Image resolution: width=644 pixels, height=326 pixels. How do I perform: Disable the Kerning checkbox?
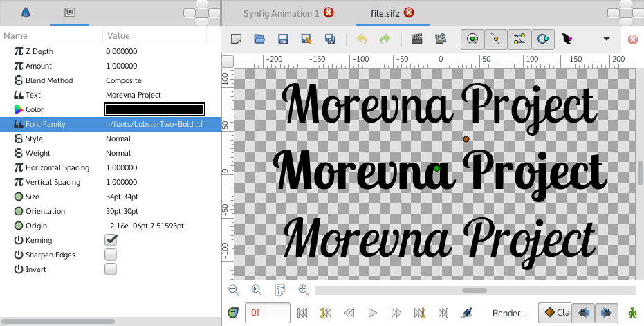pos(111,240)
